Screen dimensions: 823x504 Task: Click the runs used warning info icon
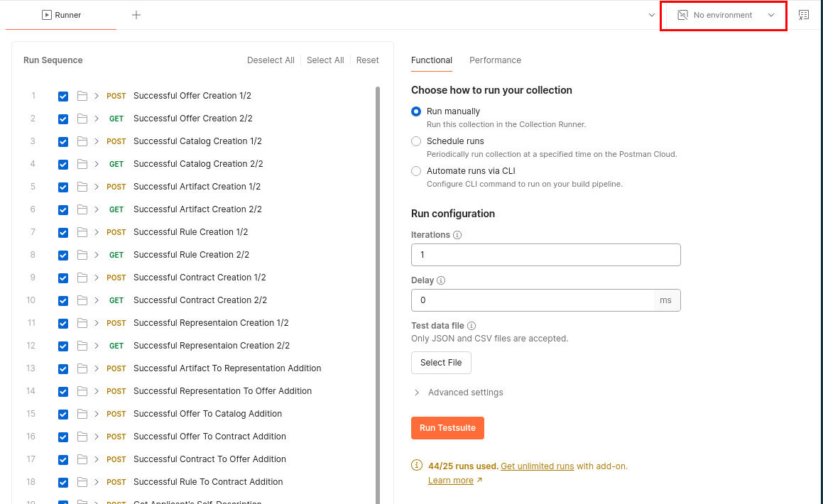point(416,465)
